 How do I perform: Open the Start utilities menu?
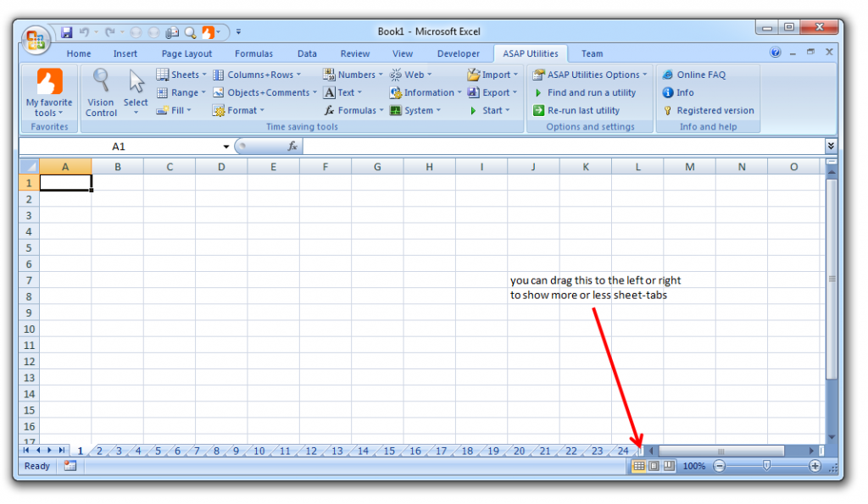click(489, 110)
